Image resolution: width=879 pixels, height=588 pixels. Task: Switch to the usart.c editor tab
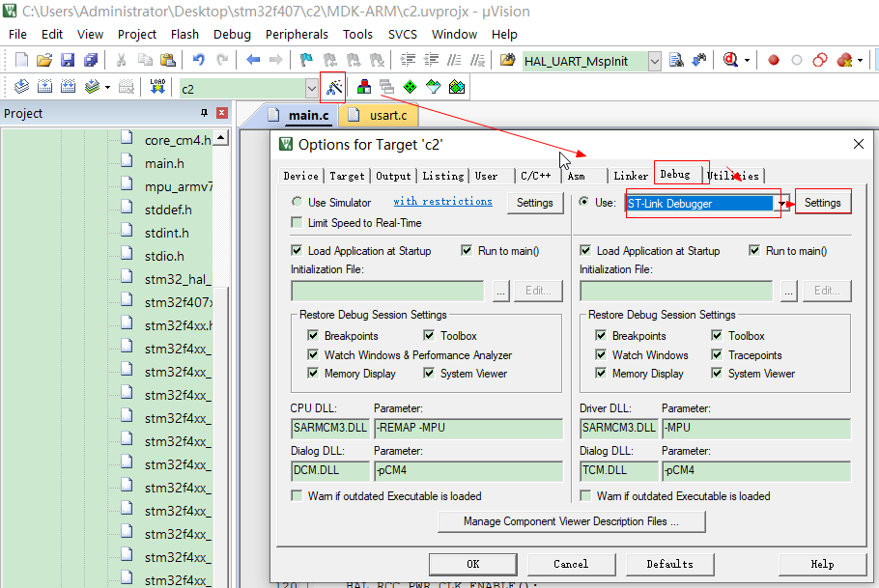click(380, 115)
